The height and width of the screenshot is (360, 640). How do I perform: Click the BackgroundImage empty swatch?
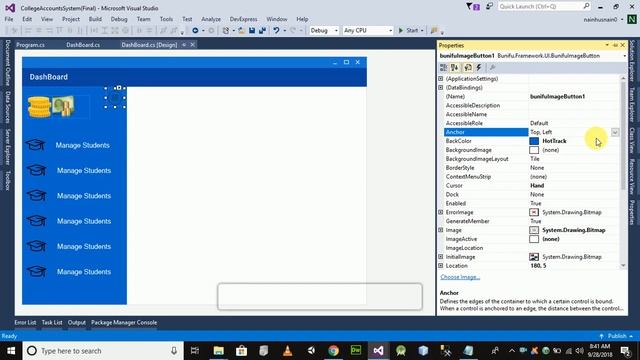[x=534, y=150]
